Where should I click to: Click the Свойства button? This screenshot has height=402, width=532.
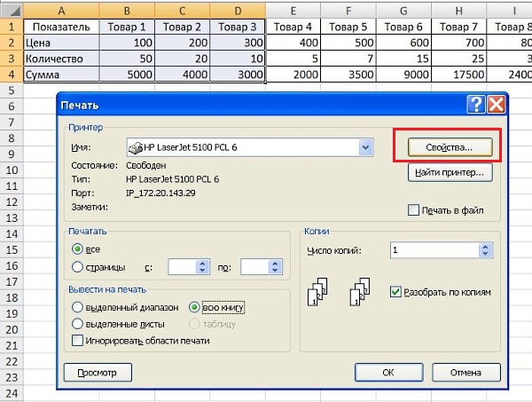coord(450,146)
